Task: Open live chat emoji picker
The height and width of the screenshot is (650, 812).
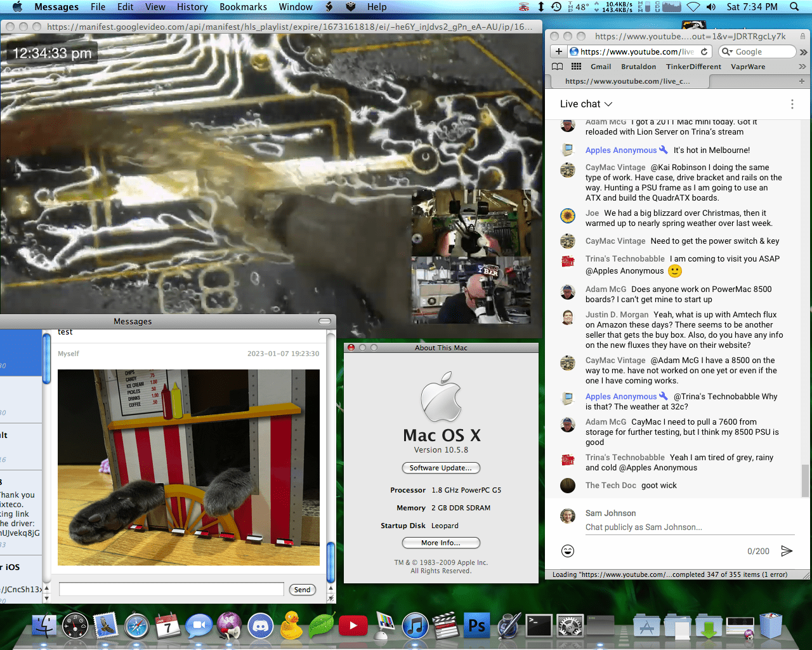Action: (568, 551)
